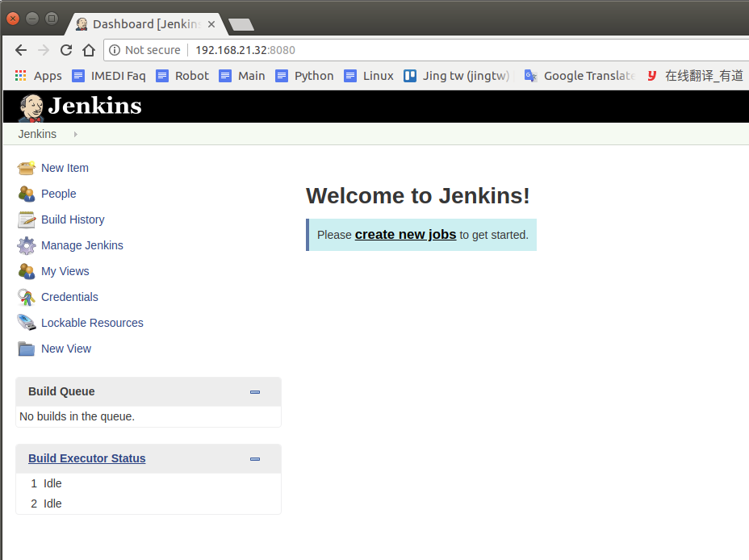Click executor 1 Idle row
The image size is (749, 560).
click(148, 483)
